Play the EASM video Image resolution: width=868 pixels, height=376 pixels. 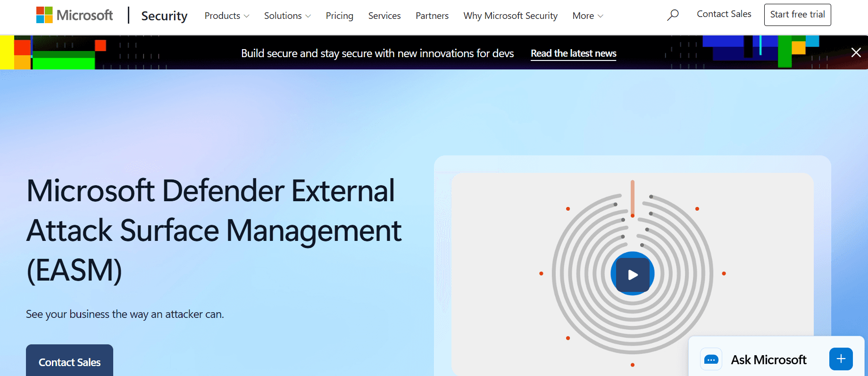click(x=633, y=274)
